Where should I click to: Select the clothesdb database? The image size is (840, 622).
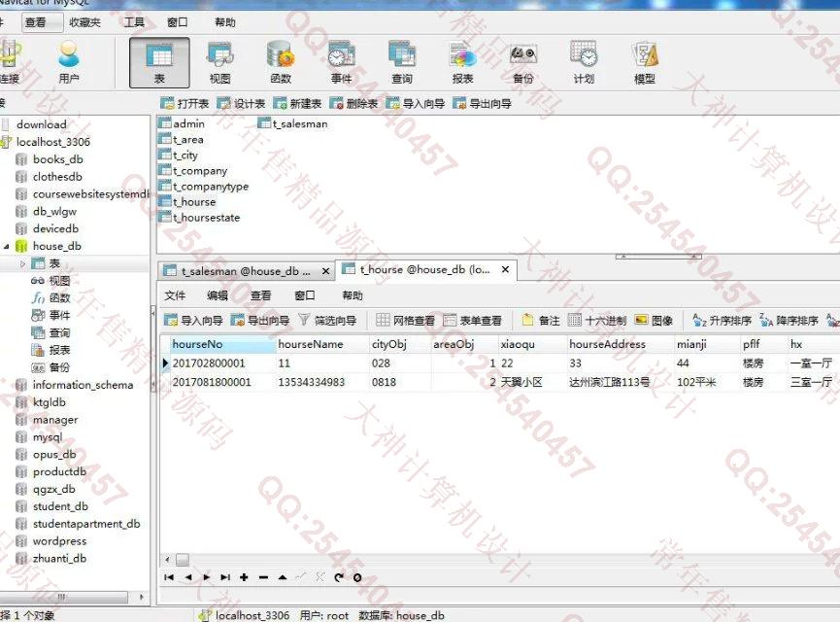[50, 177]
